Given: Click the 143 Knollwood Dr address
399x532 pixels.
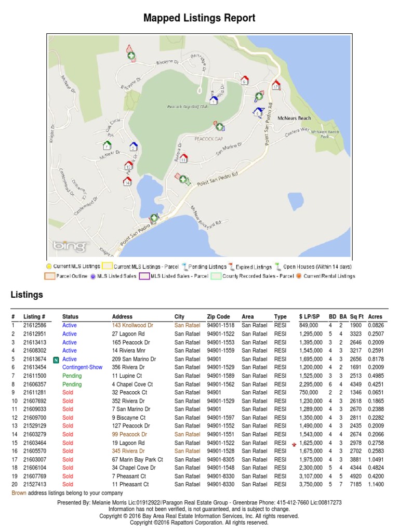Looking at the screenshot, I should [x=132, y=325].
